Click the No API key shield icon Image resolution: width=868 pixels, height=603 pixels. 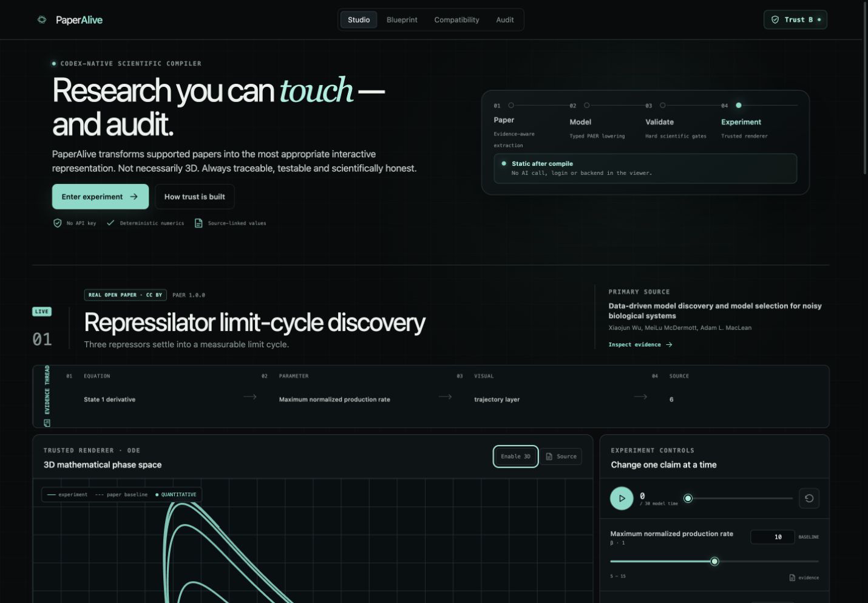coord(58,223)
